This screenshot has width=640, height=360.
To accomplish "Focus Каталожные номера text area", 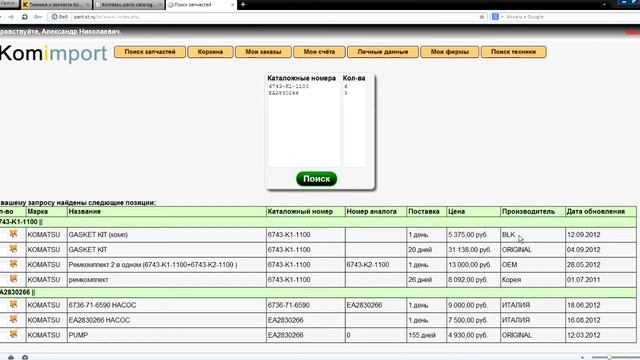I will tap(304, 124).
